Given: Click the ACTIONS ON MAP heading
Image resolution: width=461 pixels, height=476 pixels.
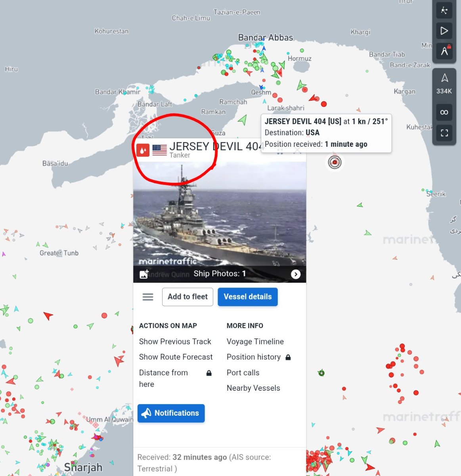Looking at the screenshot, I should [x=168, y=326].
